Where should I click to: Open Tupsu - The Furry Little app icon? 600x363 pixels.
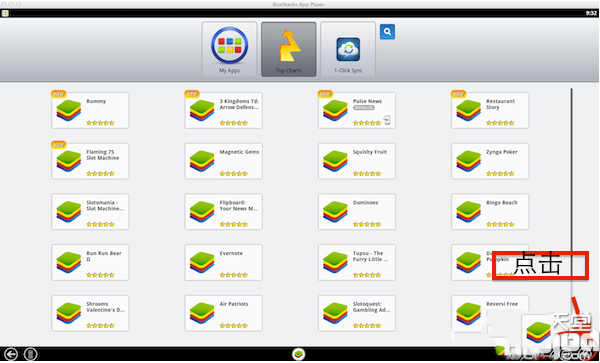(335, 262)
